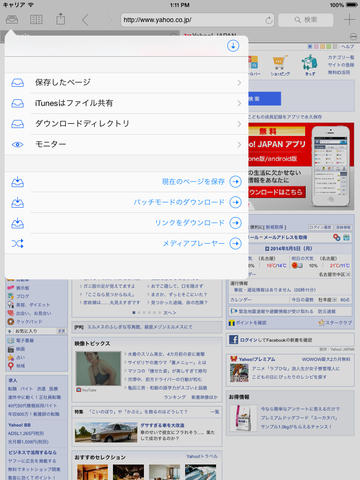Tap バッチモードのダウンロード action

179,202
